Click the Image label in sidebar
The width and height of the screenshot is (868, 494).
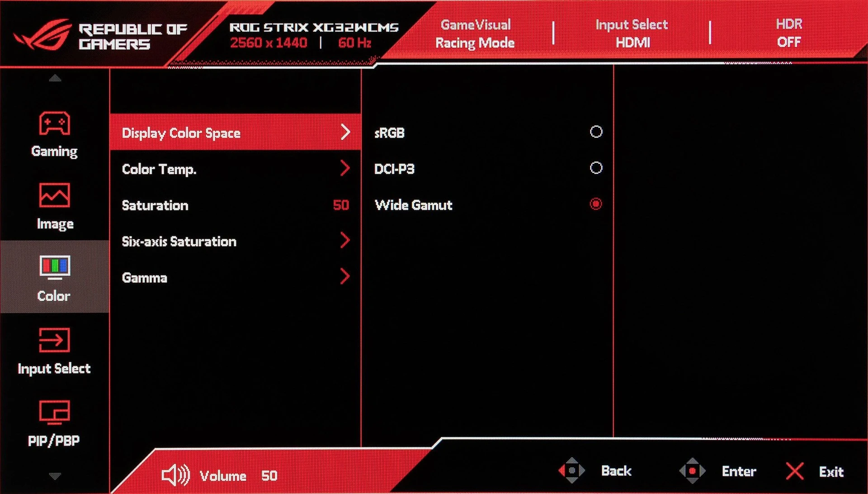pos(55,224)
